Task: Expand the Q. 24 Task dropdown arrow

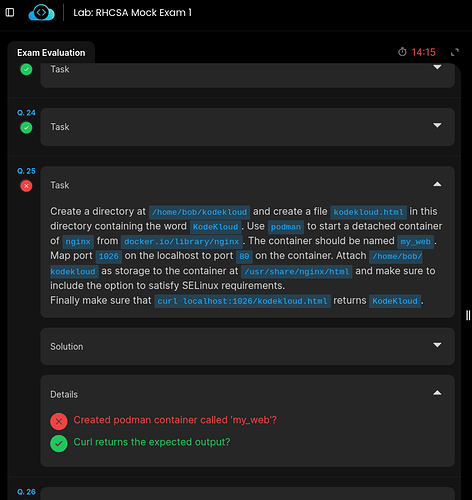Action: click(x=437, y=125)
